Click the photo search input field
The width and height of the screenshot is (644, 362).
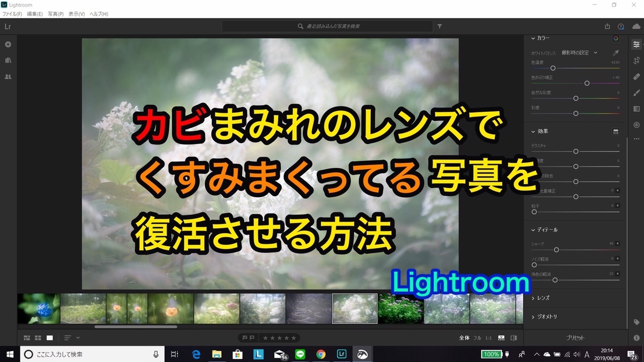click(327, 26)
